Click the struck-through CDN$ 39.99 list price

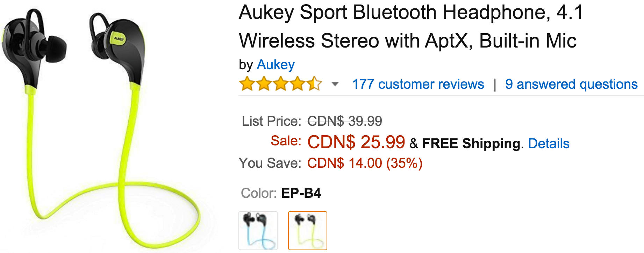coord(345,121)
